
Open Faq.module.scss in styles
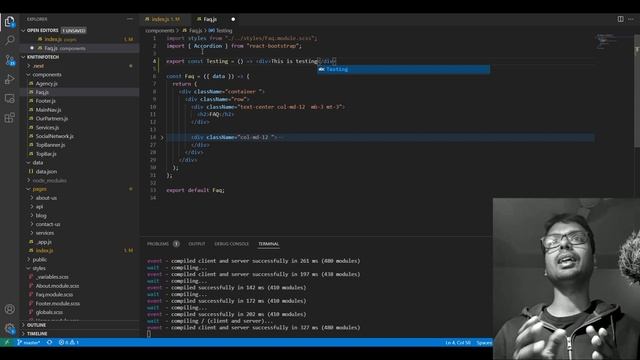(x=54, y=294)
